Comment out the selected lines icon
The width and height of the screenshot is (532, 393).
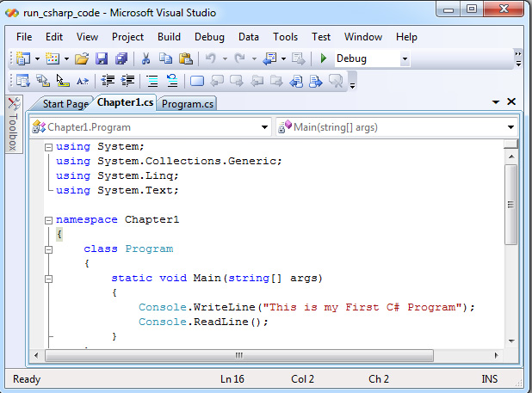click(x=152, y=81)
